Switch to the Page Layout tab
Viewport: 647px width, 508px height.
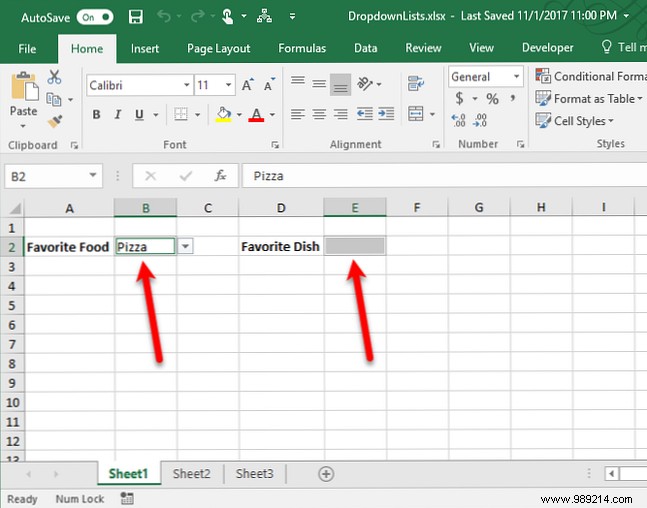219,49
